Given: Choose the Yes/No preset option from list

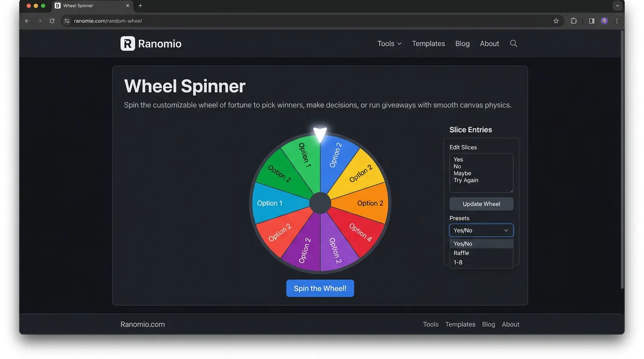Looking at the screenshot, I should pos(481,244).
